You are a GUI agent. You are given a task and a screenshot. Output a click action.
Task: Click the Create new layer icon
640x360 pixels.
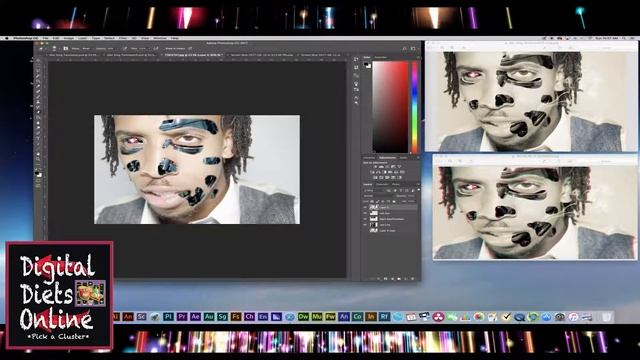[x=406, y=279]
